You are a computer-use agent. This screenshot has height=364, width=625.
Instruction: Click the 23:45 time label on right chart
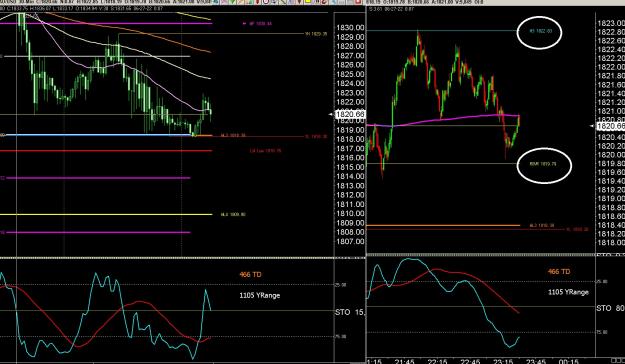(x=536, y=362)
